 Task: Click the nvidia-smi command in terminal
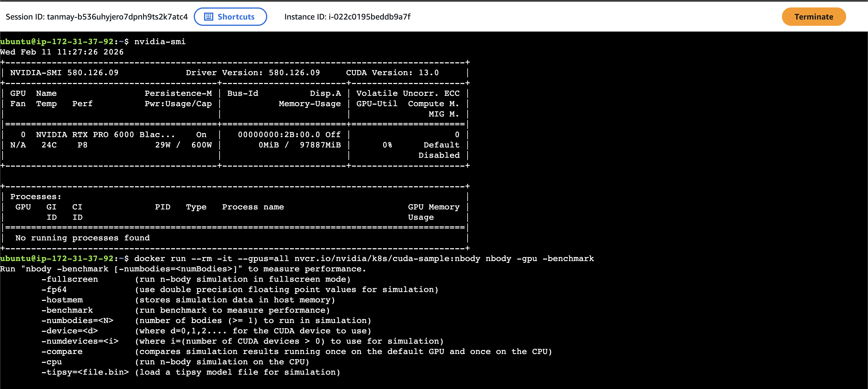coord(160,42)
